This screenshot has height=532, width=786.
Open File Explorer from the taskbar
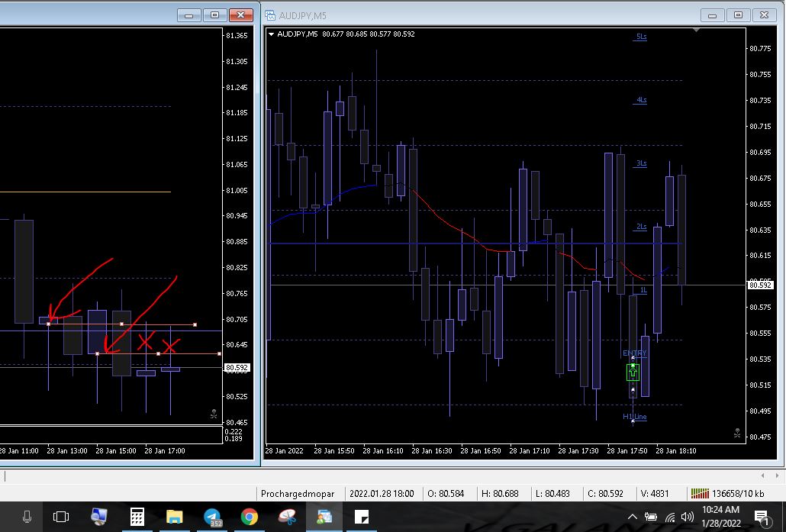point(175,517)
